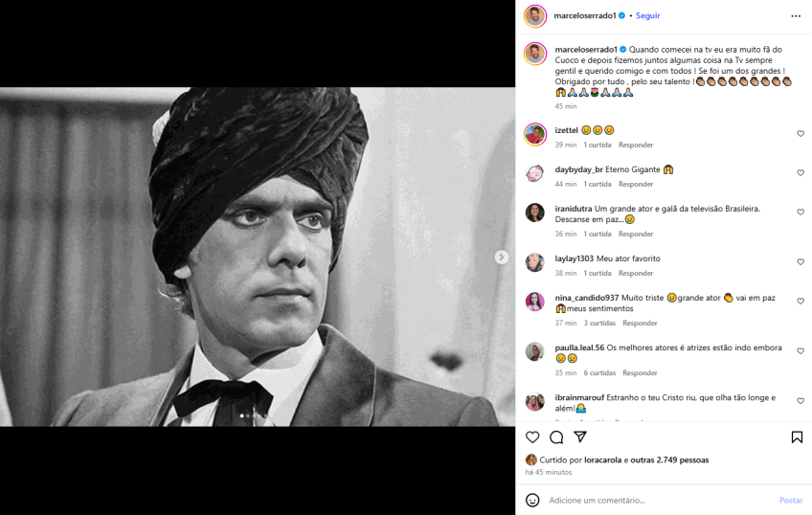Like the comment by izettel
Image resolution: width=812 pixels, height=515 pixels.
pos(801,134)
